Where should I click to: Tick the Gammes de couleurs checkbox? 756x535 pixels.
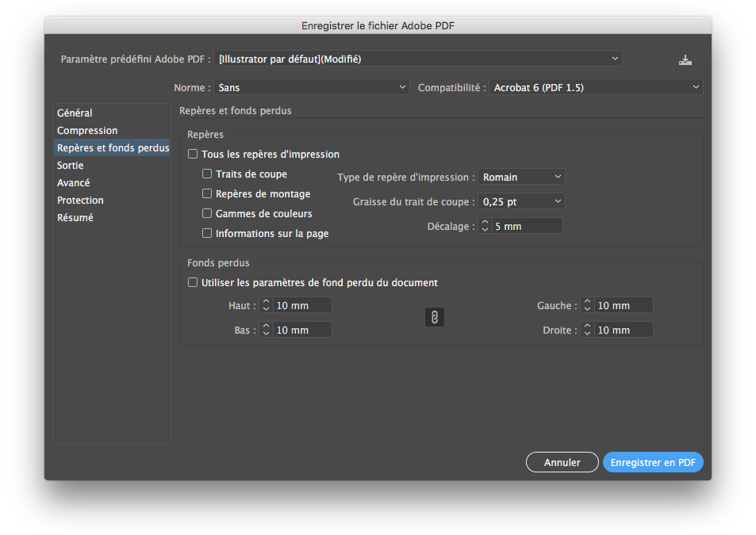coord(207,213)
